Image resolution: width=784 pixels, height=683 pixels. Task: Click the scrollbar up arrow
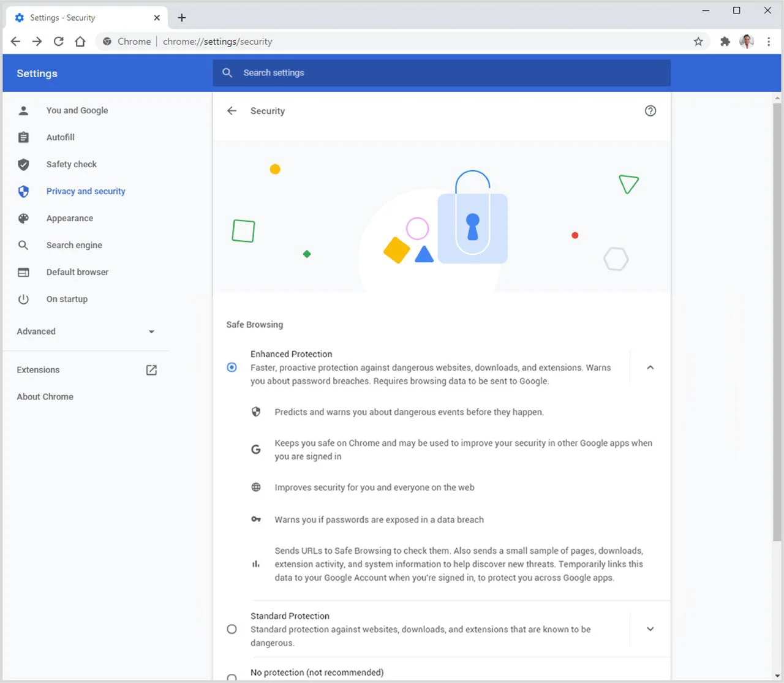(777, 97)
